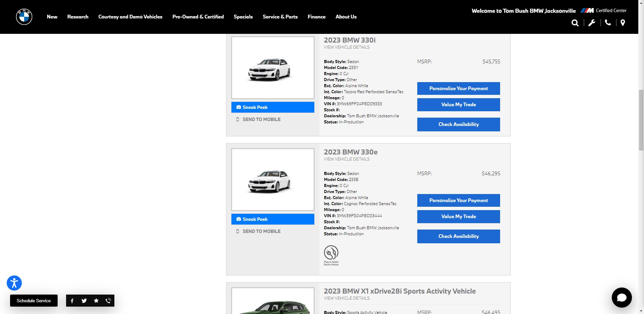Viewport: 644px width, 314px height.
Task: Open the chat bubble widget
Action: pyautogui.click(x=622, y=297)
